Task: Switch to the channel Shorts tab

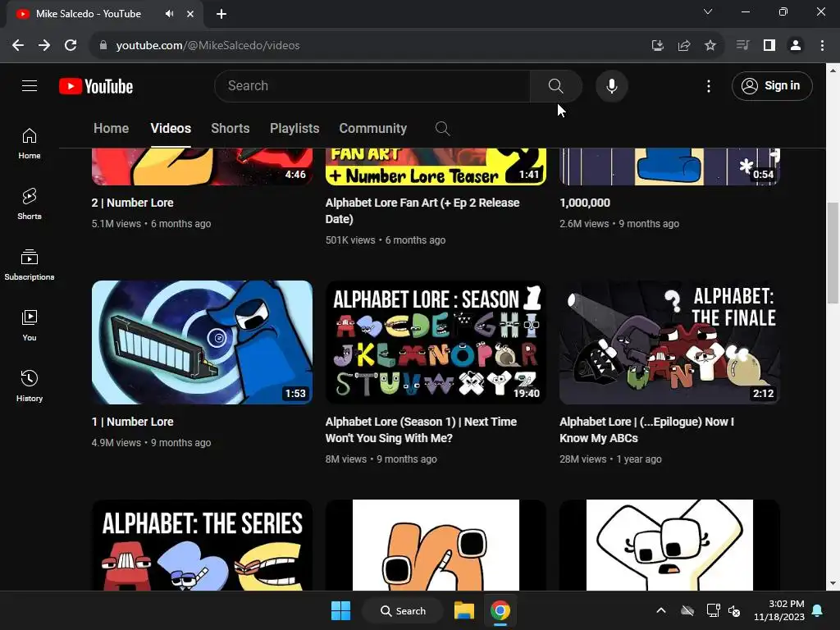Action: (x=231, y=129)
